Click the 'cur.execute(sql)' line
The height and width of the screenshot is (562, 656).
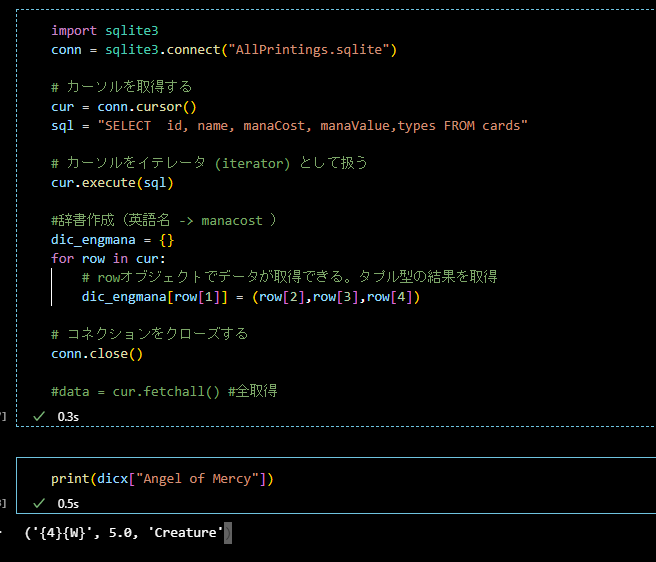pos(112,183)
